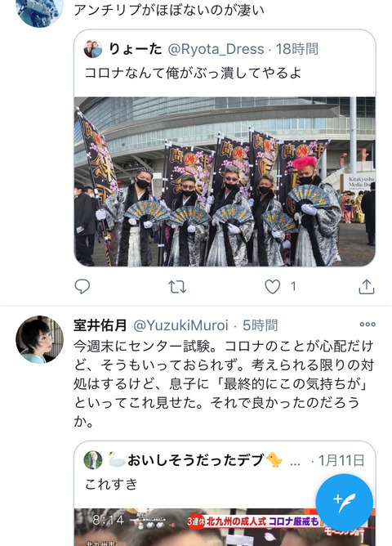The image size is (392, 546).
Task: Like the tweet with heart icon
Action: pos(272,287)
